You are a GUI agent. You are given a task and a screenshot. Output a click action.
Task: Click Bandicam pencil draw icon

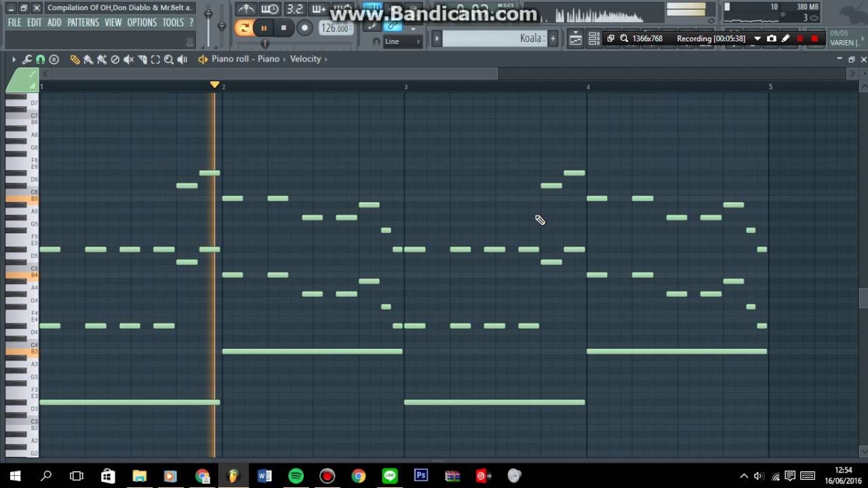785,39
